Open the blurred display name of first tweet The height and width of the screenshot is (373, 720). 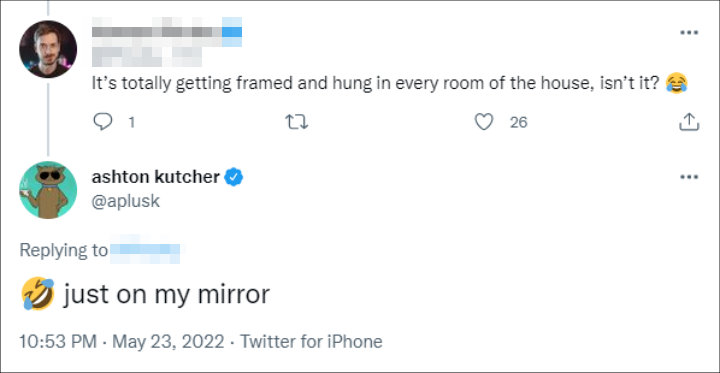click(167, 32)
